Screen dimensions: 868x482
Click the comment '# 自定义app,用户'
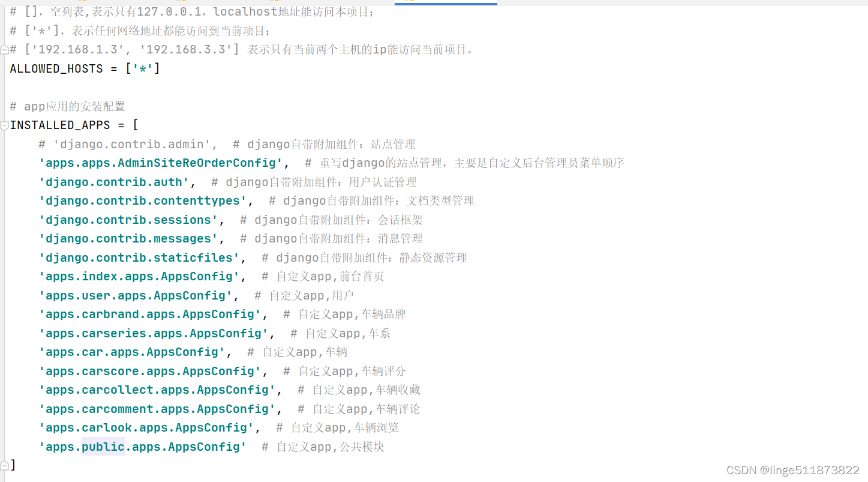click(304, 295)
